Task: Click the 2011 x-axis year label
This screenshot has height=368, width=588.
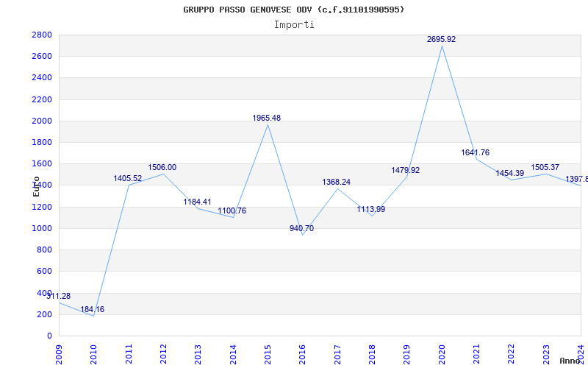Action: [129, 355]
